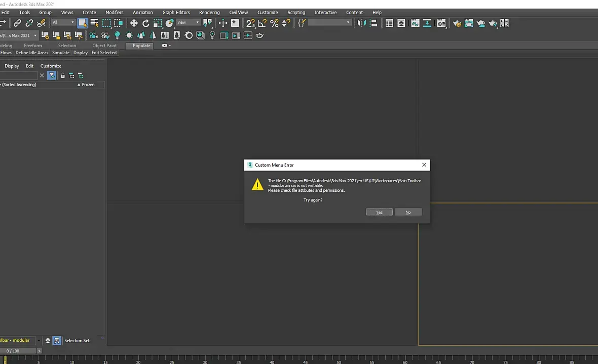This screenshot has width=598, height=364.
Task: Open the Rendering menu
Action: coord(209,13)
